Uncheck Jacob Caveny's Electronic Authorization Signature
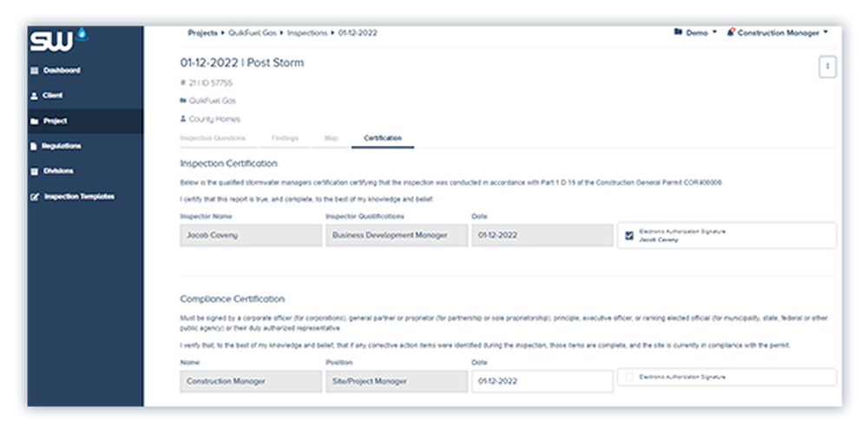868x434 pixels. [x=629, y=235]
